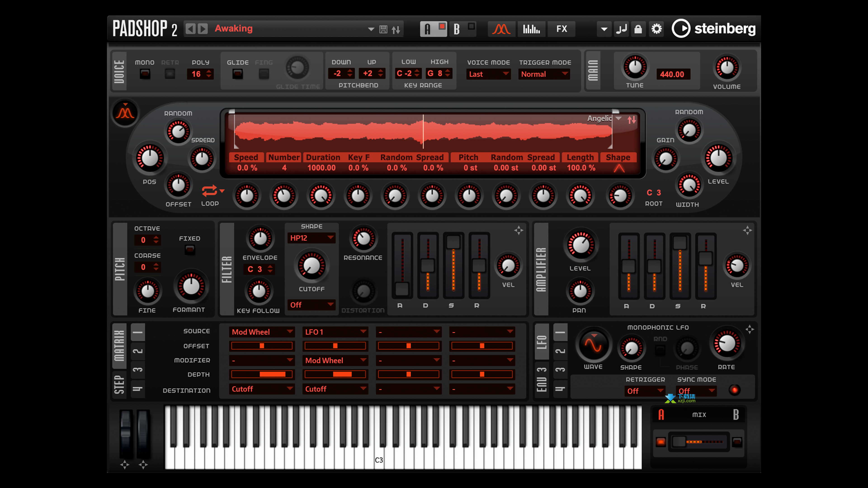This screenshot has height=488, width=868.
Task: Open the Arp step bars page icon
Action: tap(531, 29)
